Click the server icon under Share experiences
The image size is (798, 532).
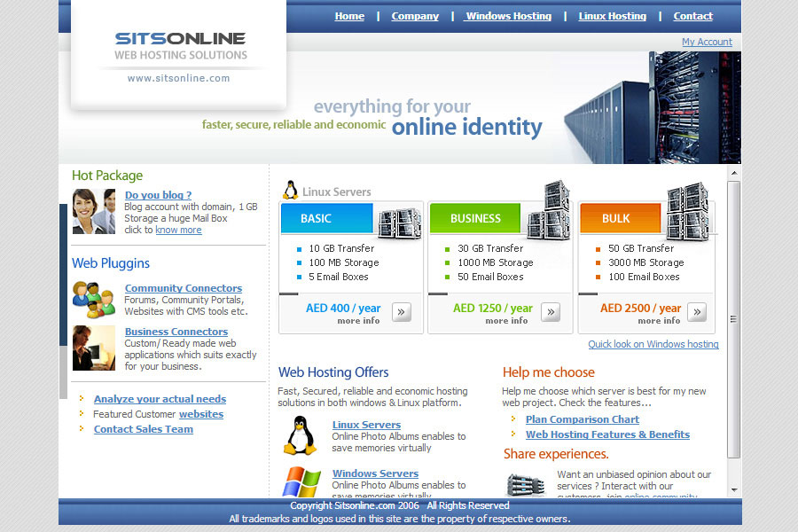click(x=525, y=484)
